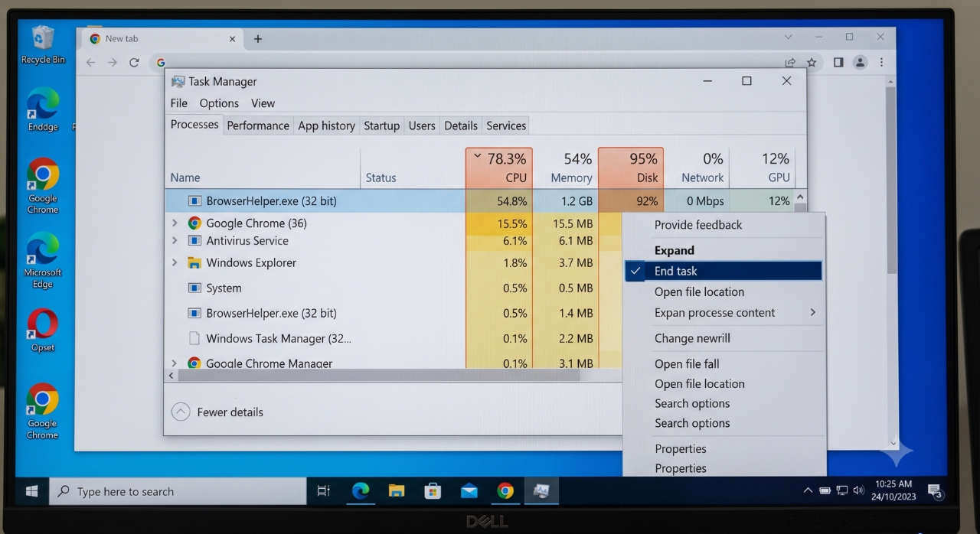This screenshot has width=980, height=534.
Task: Click the Status column header
Action: click(x=413, y=168)
